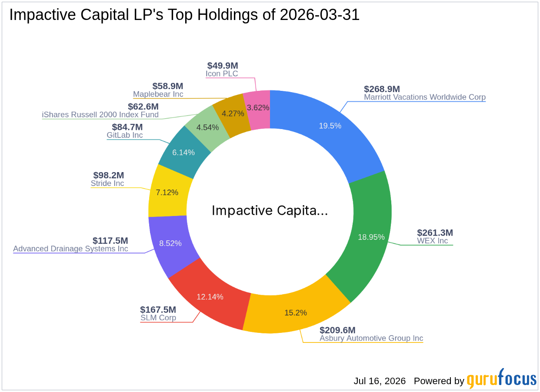Click the Advanced Drainage Systems Inc label
Image resolution: width=540 pixels, height=392 pixels.
click(x=70, y=249)
